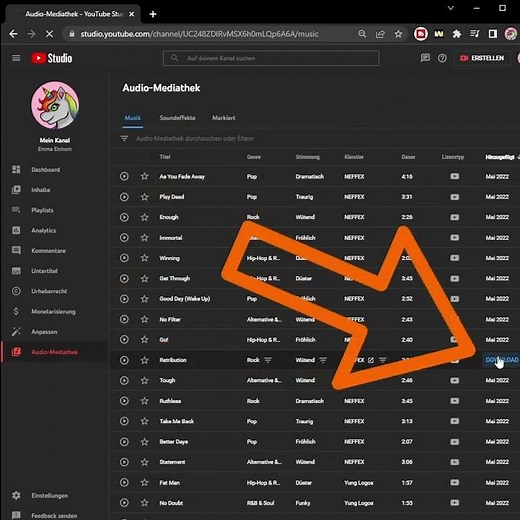Bookmark this page with the star icon
520x520 pixels.
point(398,34)
